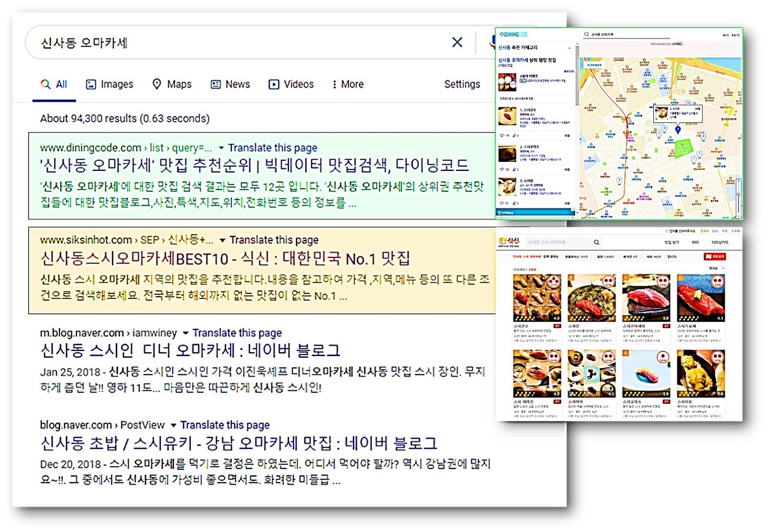Open the G card photo for 스시코마츠
The image size is (768, 532).
click(647, 374)
